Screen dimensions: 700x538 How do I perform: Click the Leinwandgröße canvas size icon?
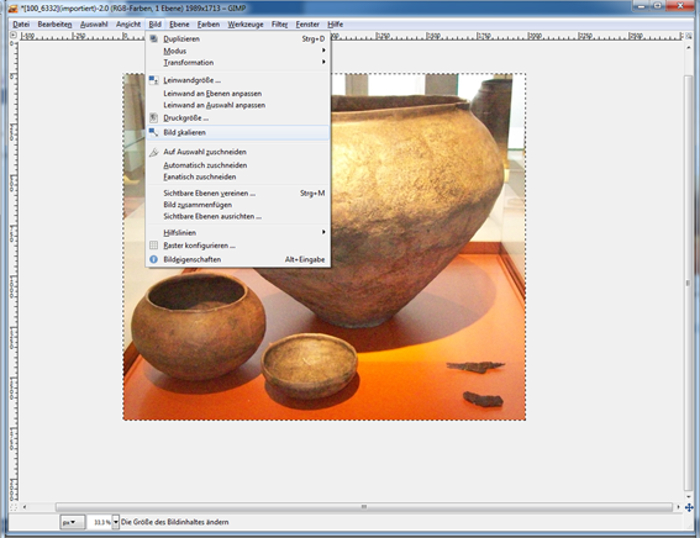154,80
